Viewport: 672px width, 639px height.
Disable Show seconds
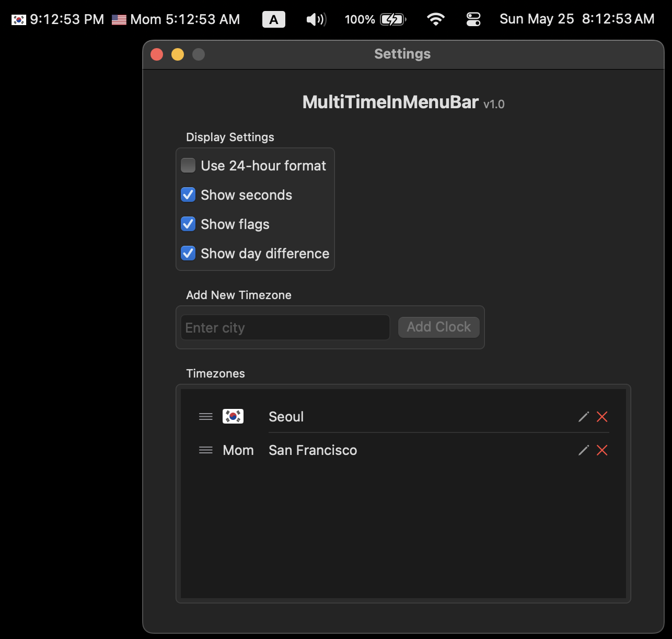pyautogui.click(x=188, y=195)
